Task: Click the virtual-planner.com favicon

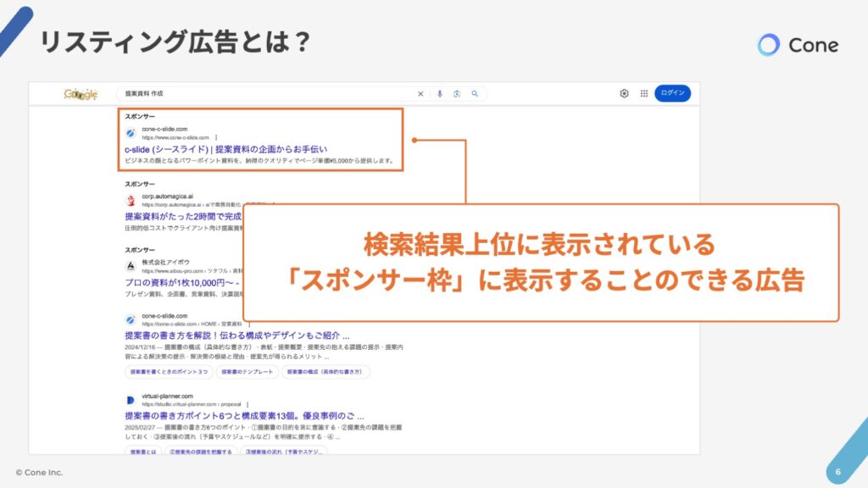Action: click(131, 400)
